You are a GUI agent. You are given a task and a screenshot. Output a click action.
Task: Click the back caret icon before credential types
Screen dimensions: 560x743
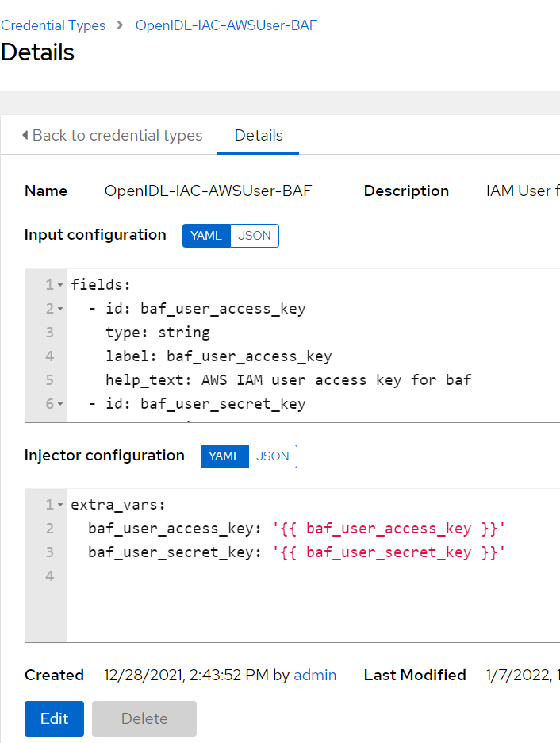pos(25,135)
